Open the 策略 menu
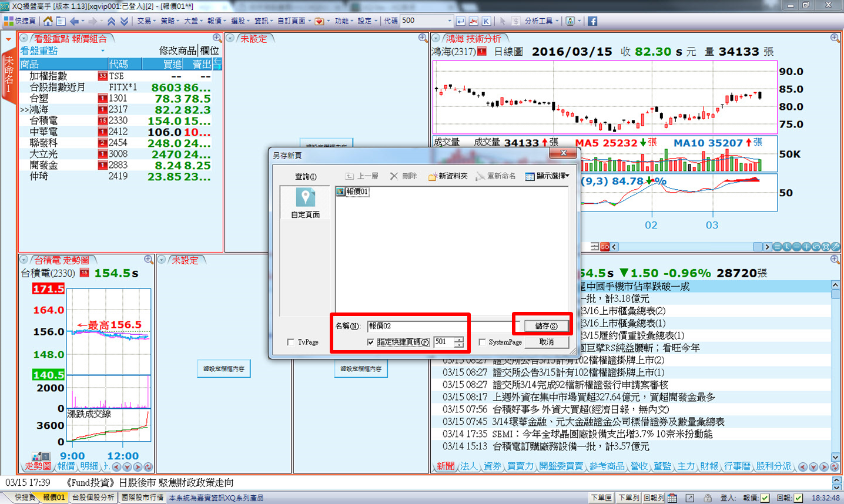This screenshot has height=504, width=844. [170, 21]
